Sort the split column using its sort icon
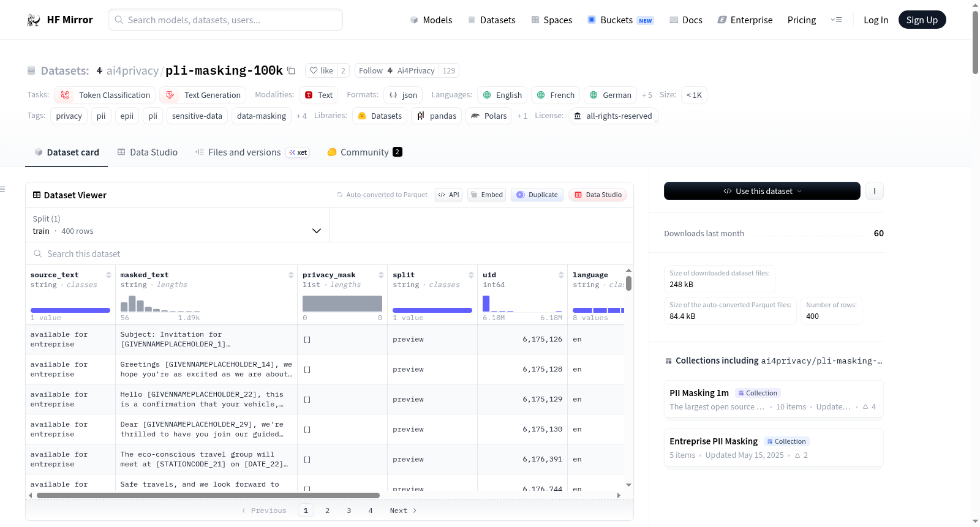 coord(471,275)
